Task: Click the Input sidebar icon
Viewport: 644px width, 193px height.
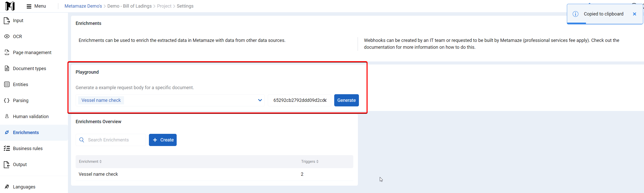Action: pyautogui.click(x=7, y=21)
